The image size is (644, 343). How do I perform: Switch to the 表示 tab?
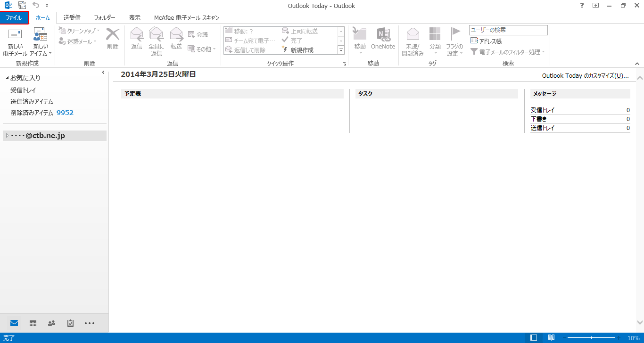coord(135,18)
